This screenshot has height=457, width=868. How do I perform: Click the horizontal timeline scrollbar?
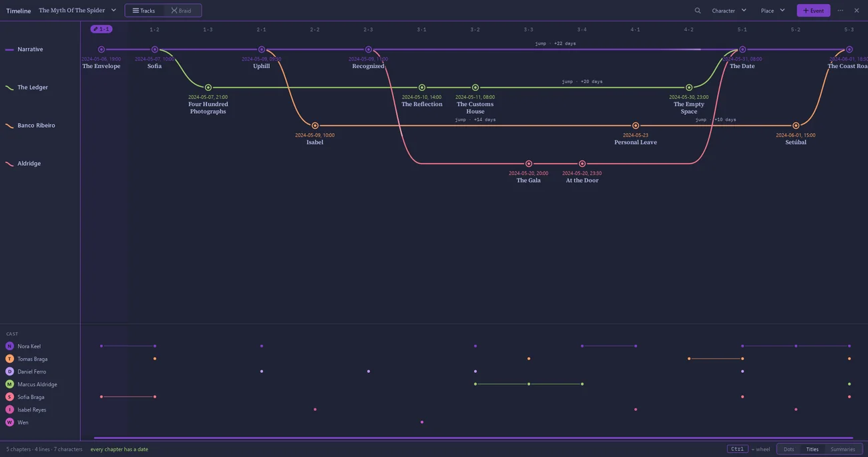473,438
